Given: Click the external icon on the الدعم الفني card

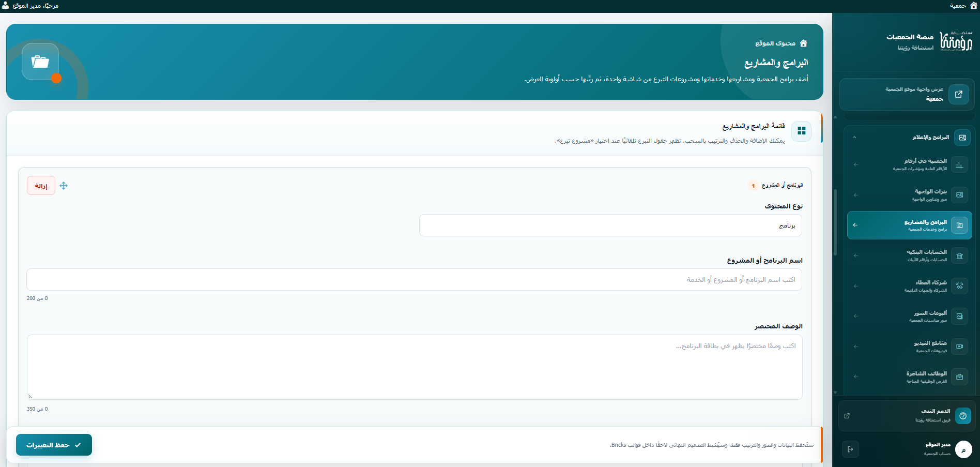Looking at the screenshot, I should tap(847, 416).
